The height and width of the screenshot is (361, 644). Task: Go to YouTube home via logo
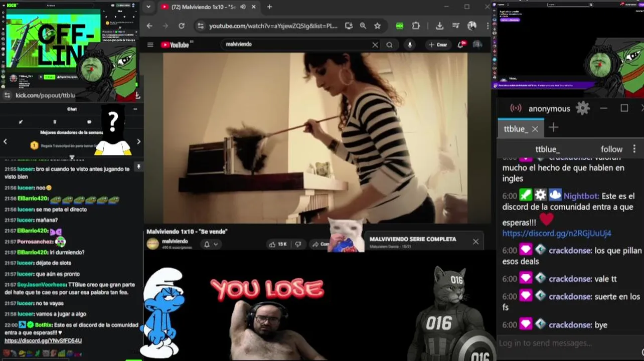[x=175, y=45]
